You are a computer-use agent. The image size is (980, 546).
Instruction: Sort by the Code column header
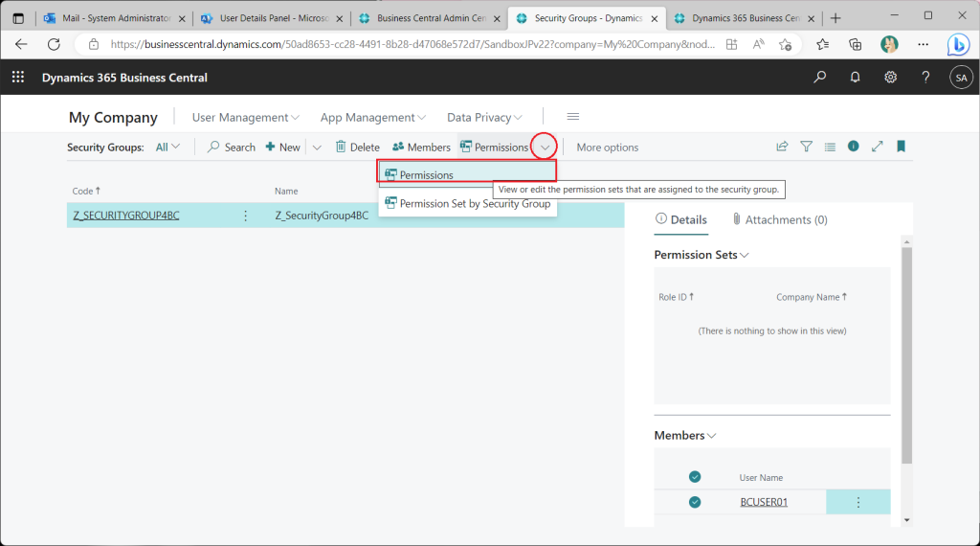coord(86,191)
